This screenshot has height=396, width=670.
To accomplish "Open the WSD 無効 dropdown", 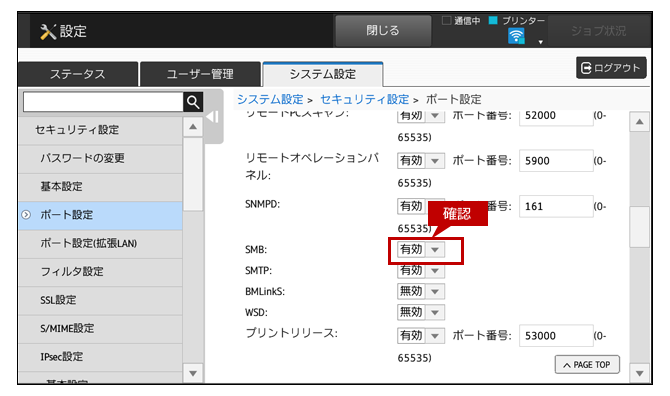I will tap(421, 312).
